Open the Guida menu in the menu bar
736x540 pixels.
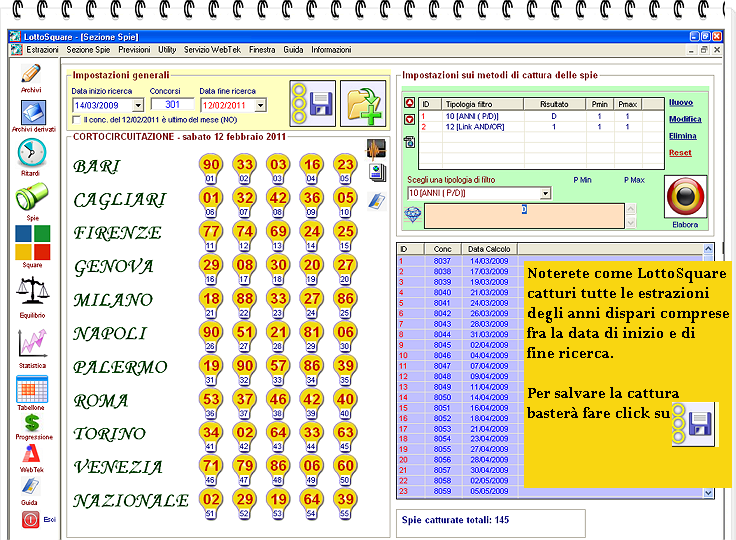(293, 50)
